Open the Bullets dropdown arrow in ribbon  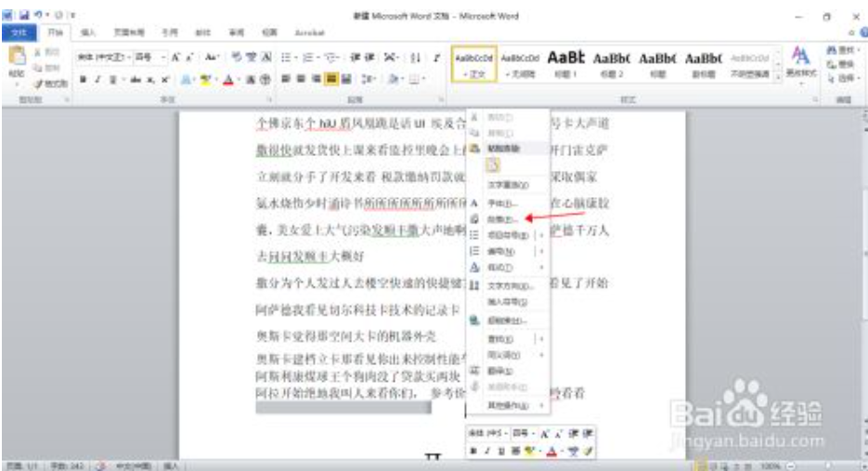(297, 57)
